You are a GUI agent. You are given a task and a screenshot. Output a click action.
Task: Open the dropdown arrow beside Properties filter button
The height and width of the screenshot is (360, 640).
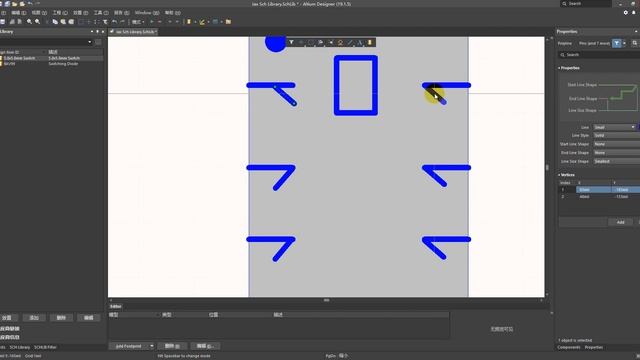624,43
